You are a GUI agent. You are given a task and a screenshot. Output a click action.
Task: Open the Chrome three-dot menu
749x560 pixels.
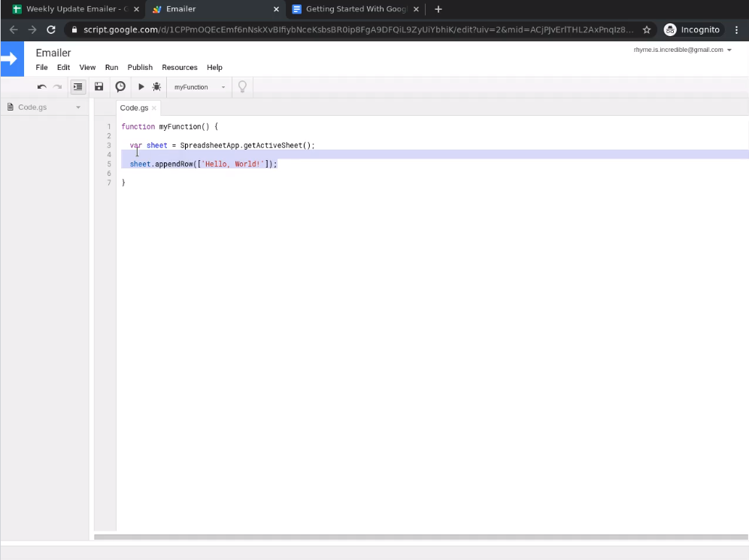click(x=736, y=29)
